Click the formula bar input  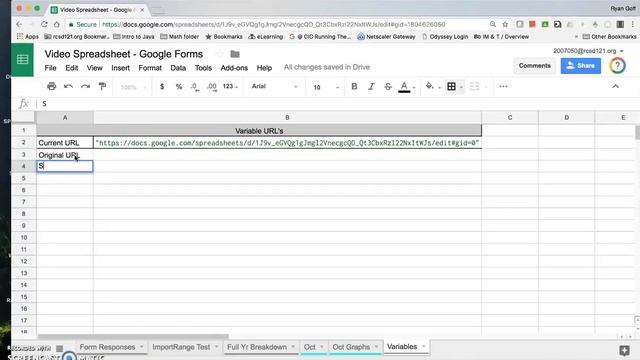pos(339,104)
